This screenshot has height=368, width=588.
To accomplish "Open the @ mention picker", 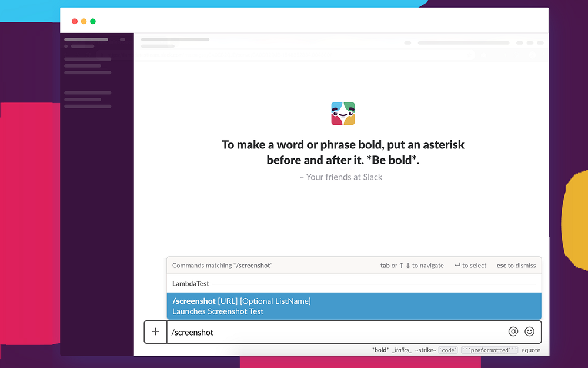I will click(513, 331).
